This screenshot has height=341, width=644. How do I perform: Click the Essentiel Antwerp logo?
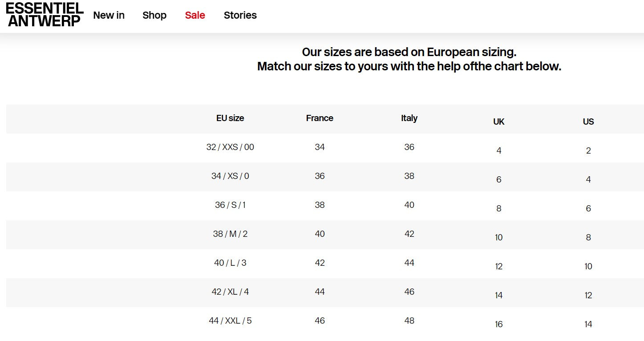(x=45, y=15)
